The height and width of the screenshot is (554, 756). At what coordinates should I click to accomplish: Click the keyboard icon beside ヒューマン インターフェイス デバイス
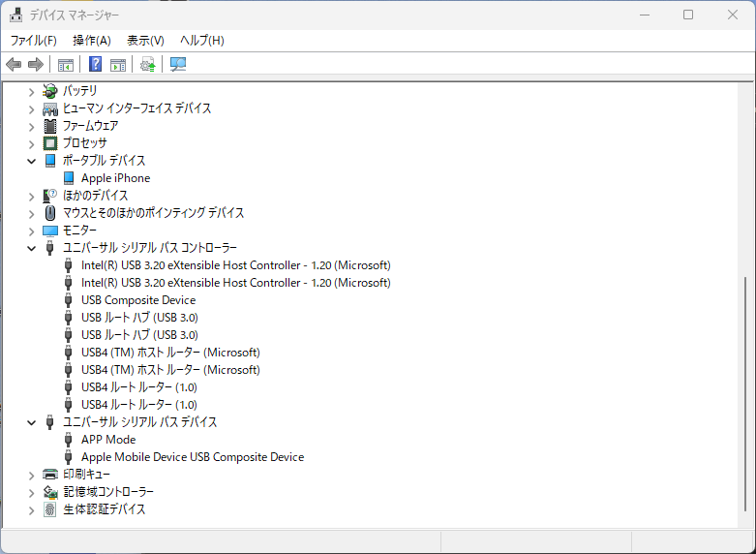coord(49,108)
